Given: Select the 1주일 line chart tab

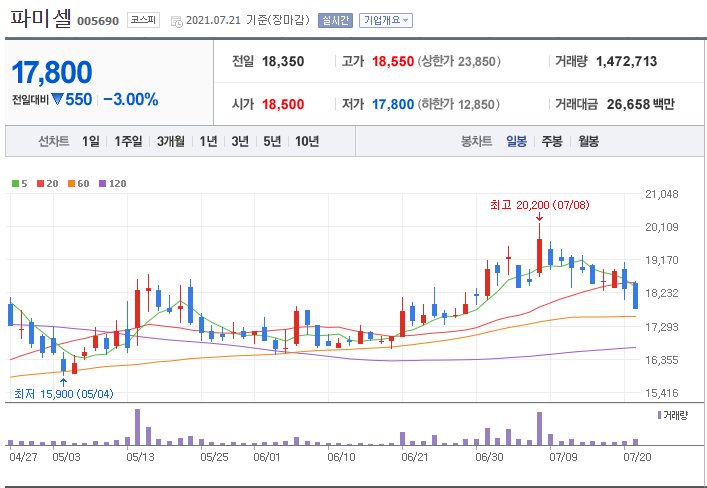Looking at the screenshot, I should point(128,142).
